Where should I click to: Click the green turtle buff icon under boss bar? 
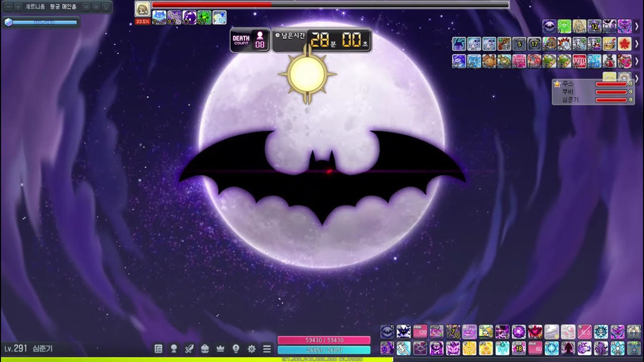[x=204, y=18]
